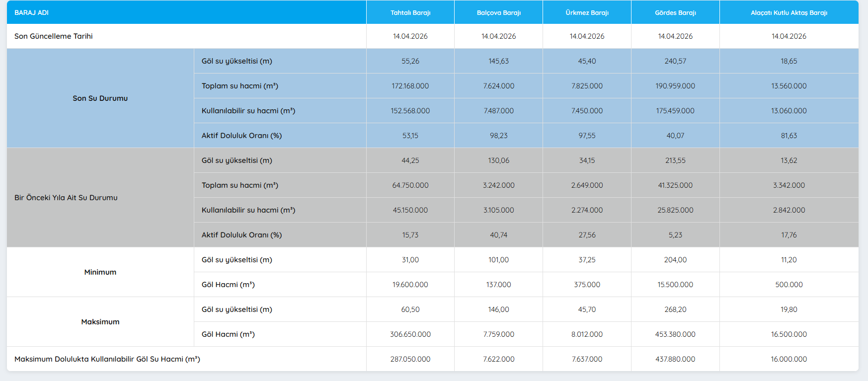Click Maksimum Dolulukta Kullanılabilir Göl Su Hacmi label

click(x=107, y=359)
